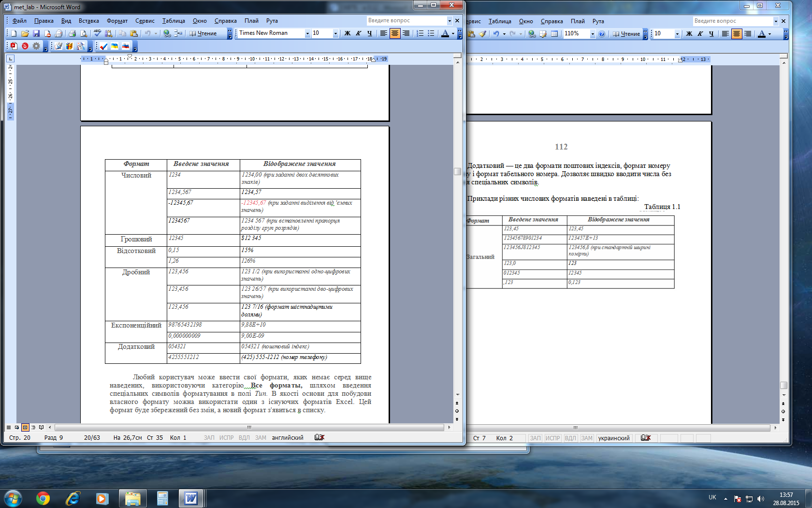Select the Ukrainian flag icon
The height and width of the screenshot is (508, 812).
(115, 46)
